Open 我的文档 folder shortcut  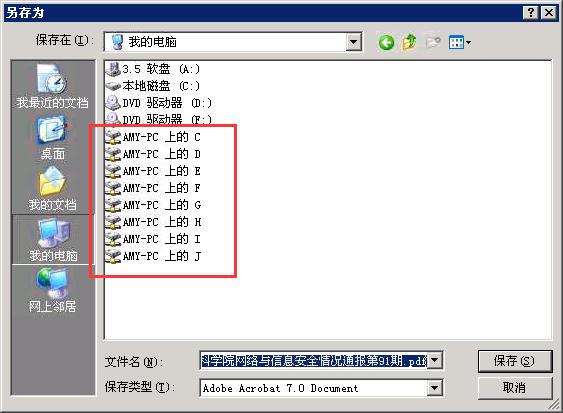tap(52, 188)
